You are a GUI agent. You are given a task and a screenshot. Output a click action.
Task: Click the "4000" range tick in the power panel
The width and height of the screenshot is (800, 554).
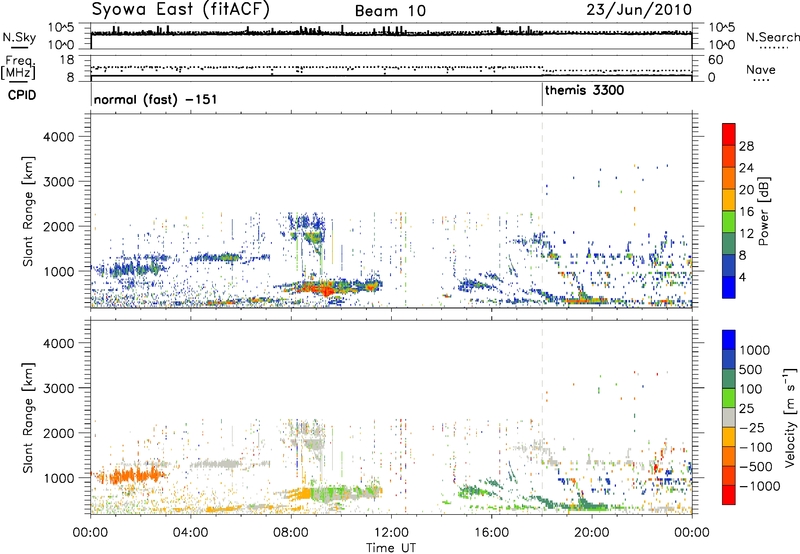tap(58, 137)
